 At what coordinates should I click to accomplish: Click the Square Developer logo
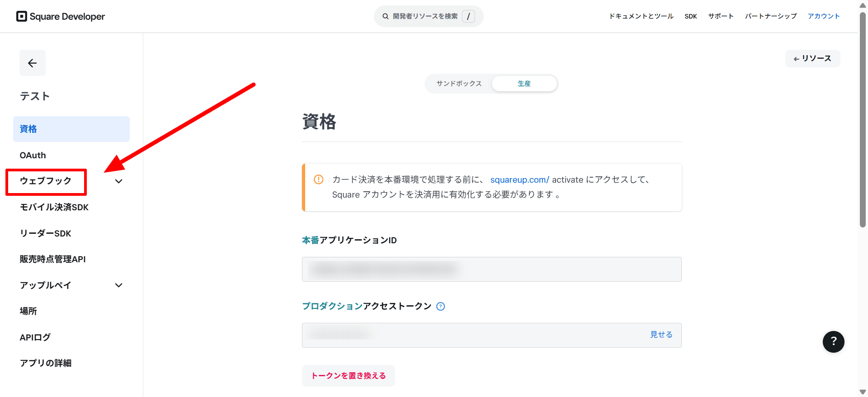61,16
